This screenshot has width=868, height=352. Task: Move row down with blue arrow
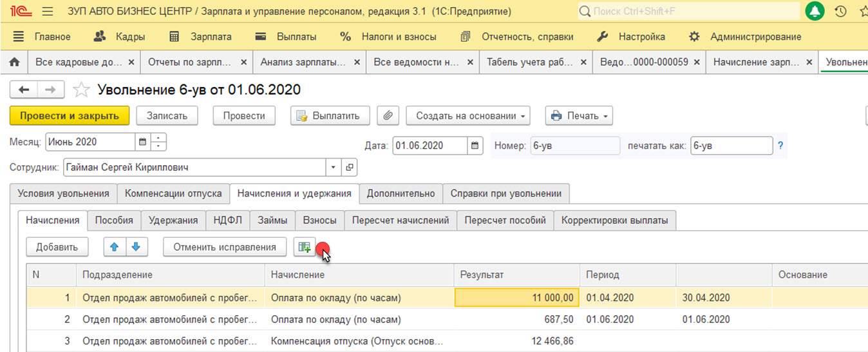click(x=137, y=247)
